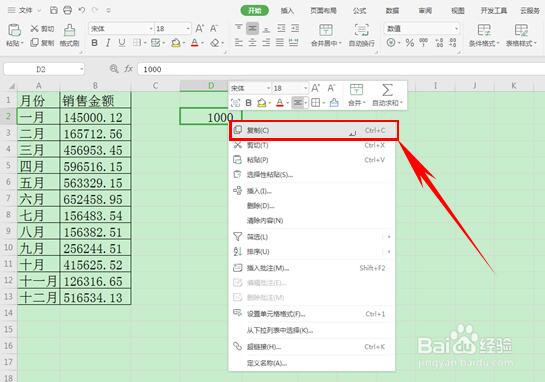
Task: Toggle middle vertical alignment in ribbon
Action: (x=252, y=28)
